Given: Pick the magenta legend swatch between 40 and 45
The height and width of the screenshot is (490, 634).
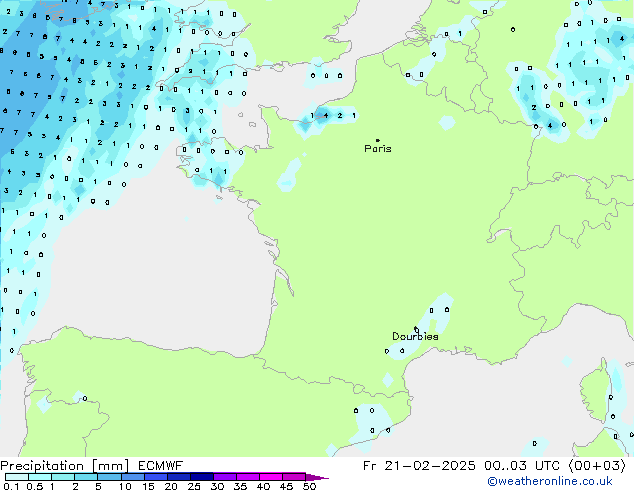Looking at the screenshot, I should click(x=271, y=477).
